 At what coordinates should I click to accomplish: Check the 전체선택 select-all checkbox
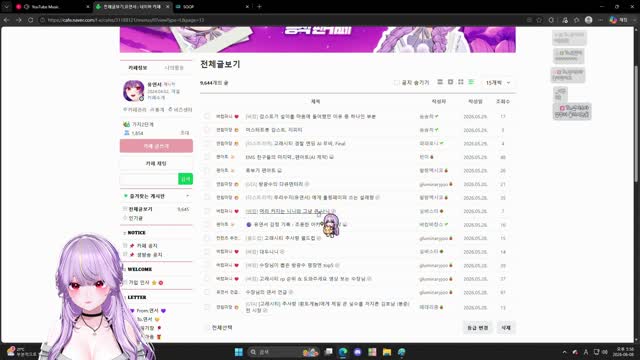pyautogui.click(x=207, y=327)
